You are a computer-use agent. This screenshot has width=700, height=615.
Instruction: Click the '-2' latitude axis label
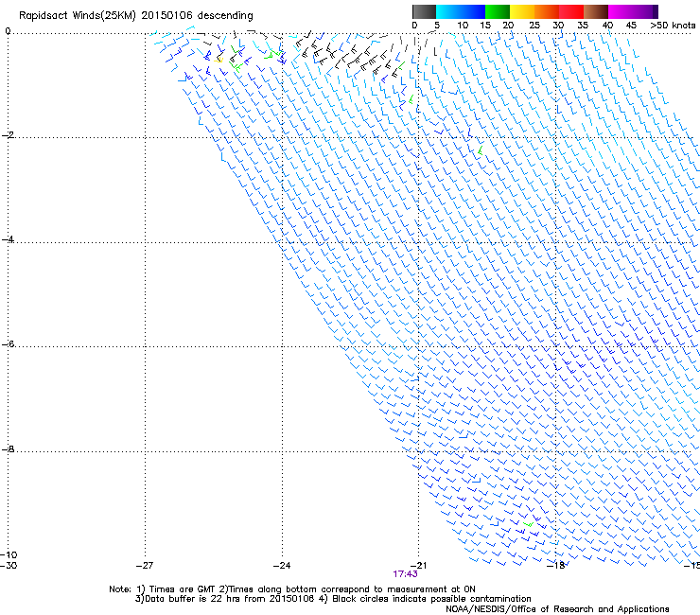(8, 135)
